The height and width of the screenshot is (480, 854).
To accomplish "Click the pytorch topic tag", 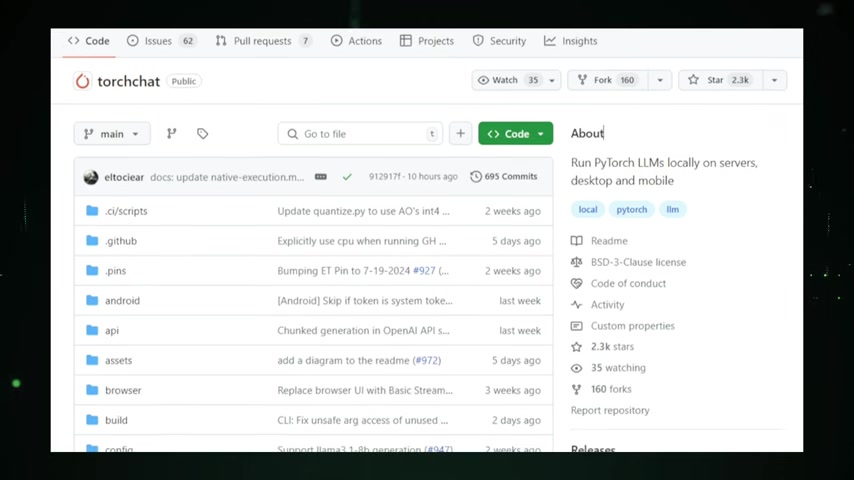I will pos(632,209).
